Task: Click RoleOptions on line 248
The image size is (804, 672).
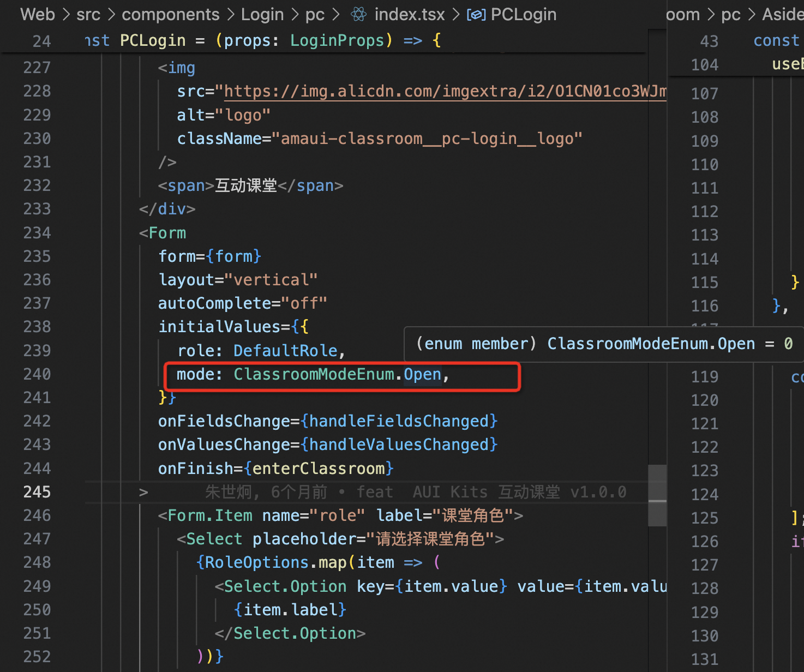Action: (x=257, y=562)
